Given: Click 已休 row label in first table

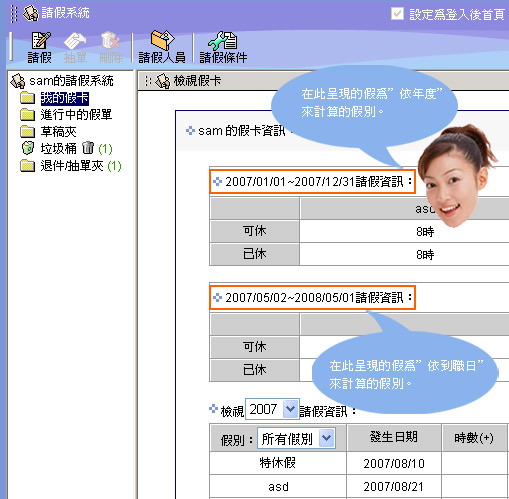Looking at the screenshot, I should click(254, 254).
